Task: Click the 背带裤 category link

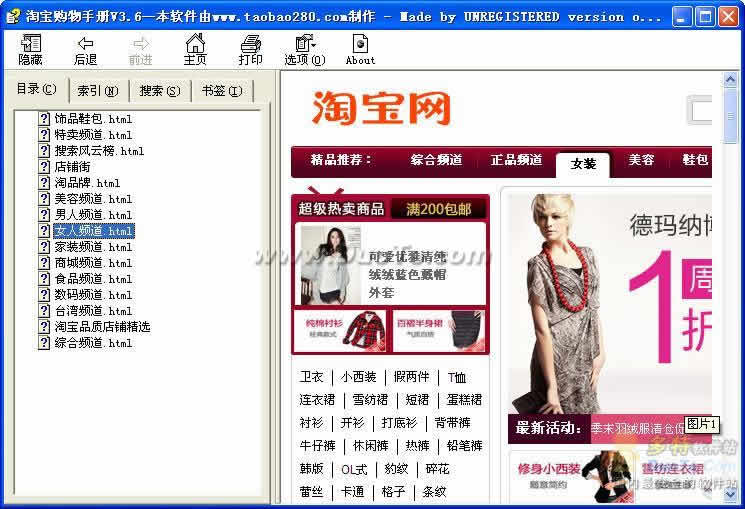Action: pos(453,423)
